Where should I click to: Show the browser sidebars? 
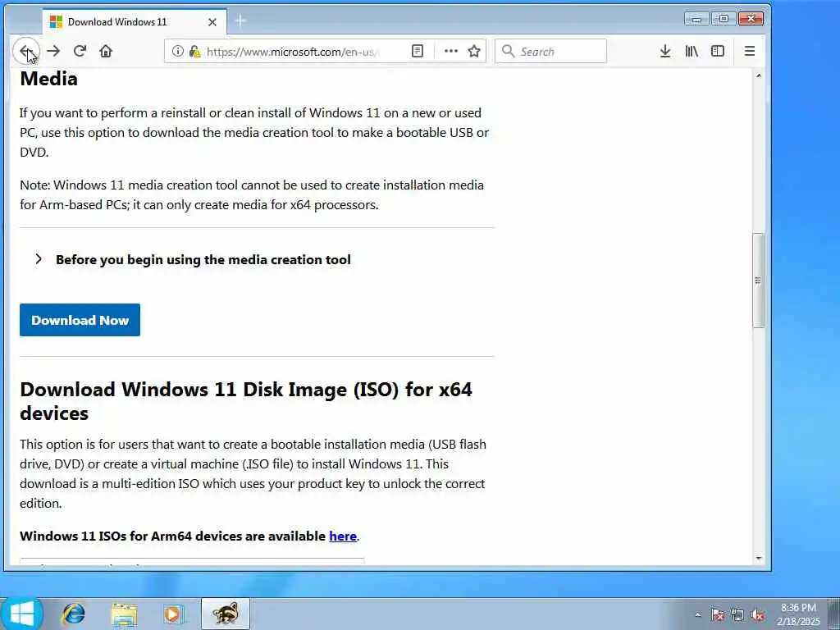pyautogui.click(x=717, y=51)
